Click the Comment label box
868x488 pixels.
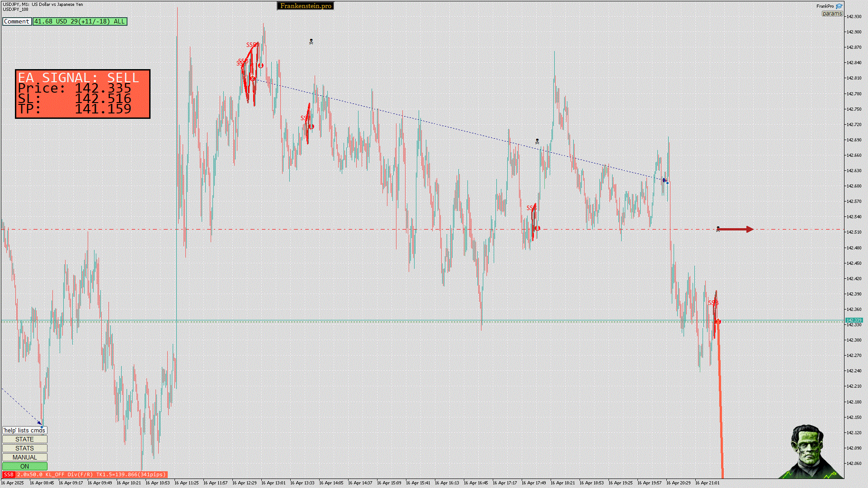click(x=17, y=21)
